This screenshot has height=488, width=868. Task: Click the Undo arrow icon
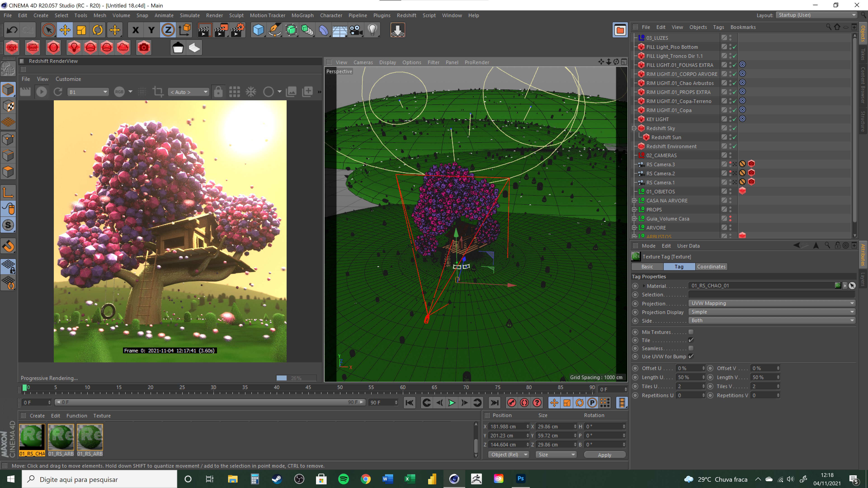coord(12,30)
